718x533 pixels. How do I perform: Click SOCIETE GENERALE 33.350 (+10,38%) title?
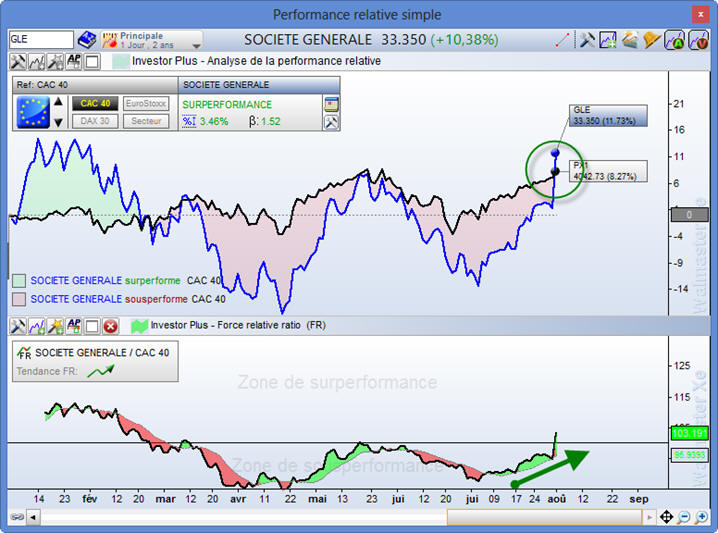[371, 40]
